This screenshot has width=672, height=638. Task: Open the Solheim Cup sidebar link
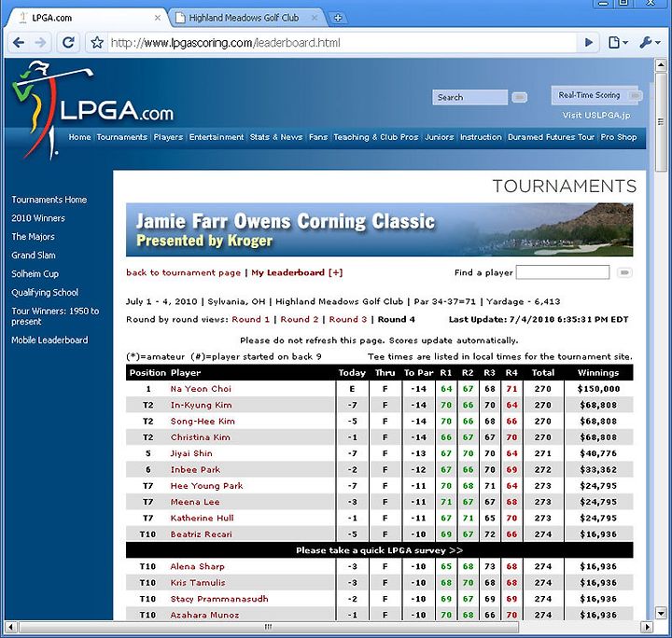35,273
